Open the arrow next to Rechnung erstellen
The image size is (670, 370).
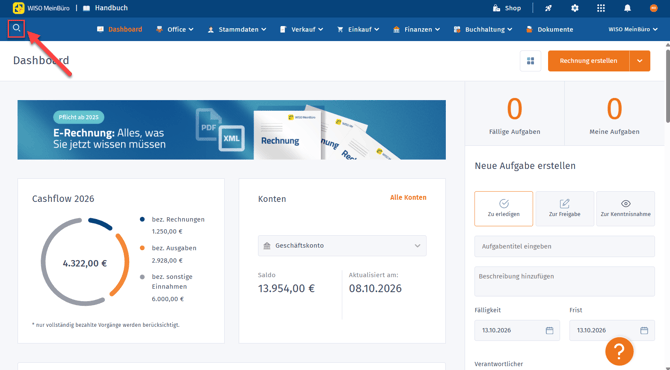[x=640, y=61]
